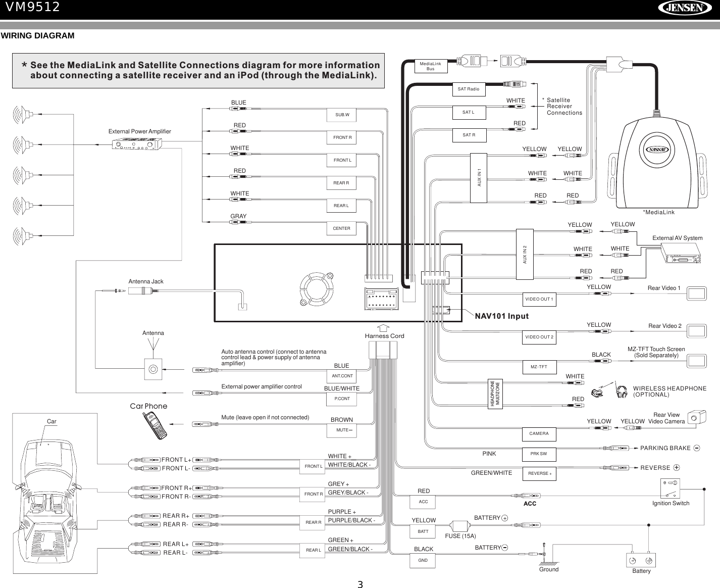Select the REVERSE + connector box
This screenshot has width=720, height=588.
[x=539, y=473]
